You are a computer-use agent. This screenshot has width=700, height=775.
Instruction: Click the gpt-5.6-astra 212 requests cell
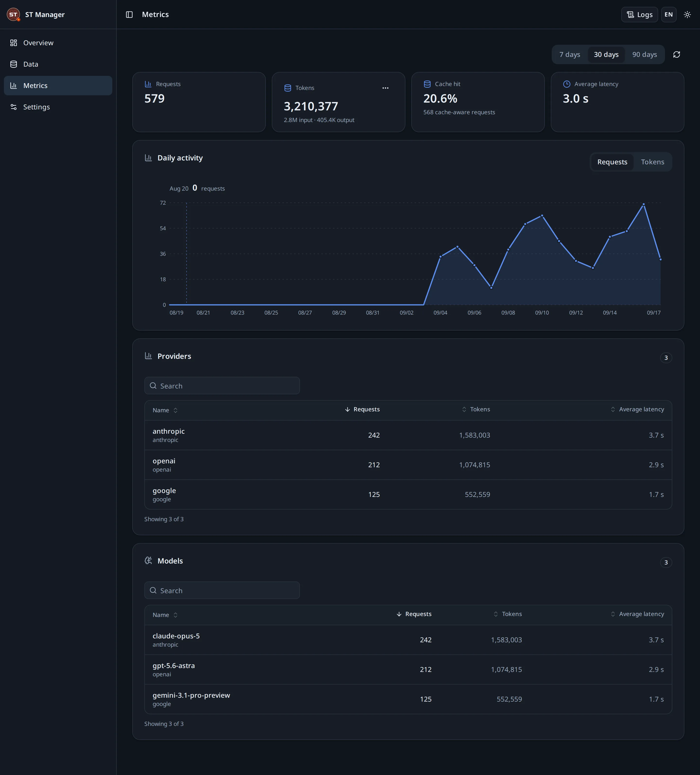click(426, 669)
